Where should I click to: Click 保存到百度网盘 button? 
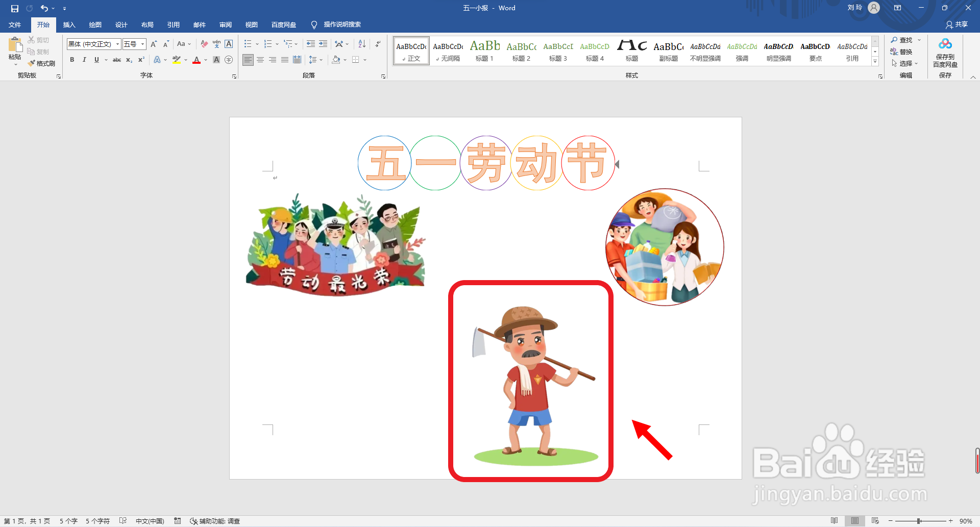945,54
